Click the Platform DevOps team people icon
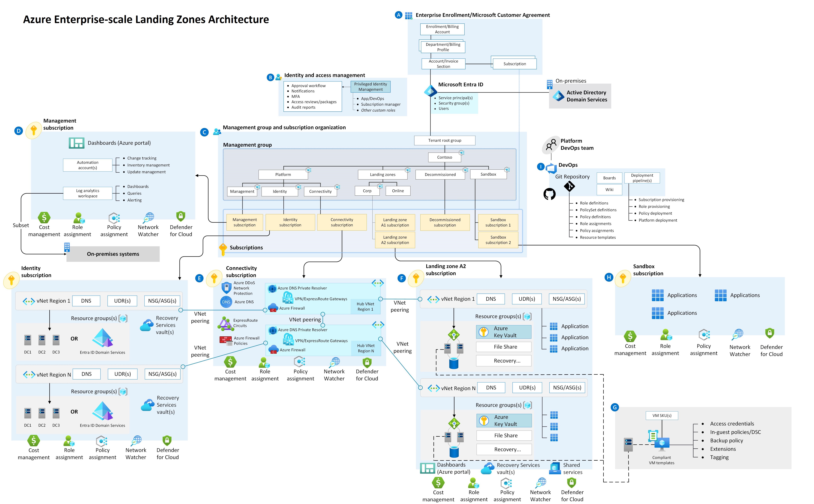 pyautogui.click(x=551, y=145)
